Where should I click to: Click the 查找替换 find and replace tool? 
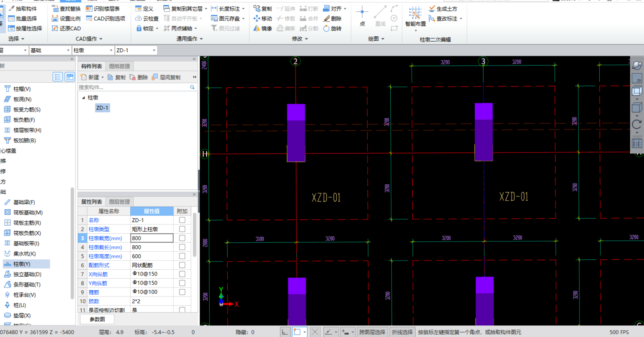pos(66,9)
